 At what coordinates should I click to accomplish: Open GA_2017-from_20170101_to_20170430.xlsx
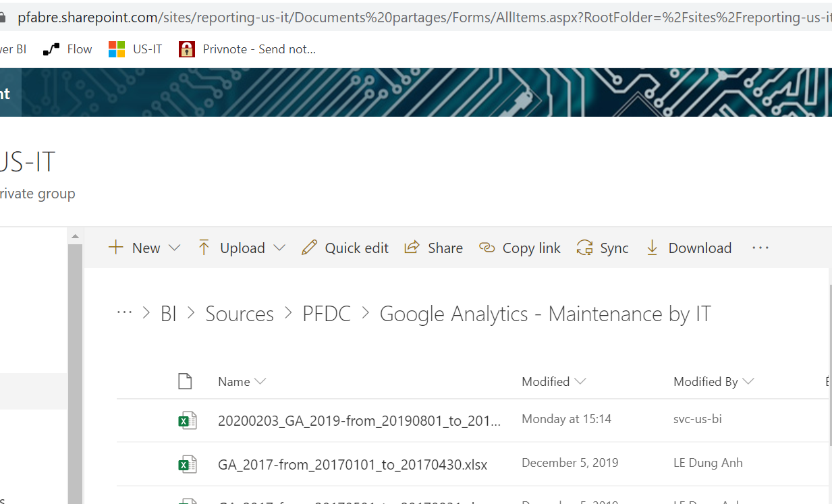pos(352,464)
